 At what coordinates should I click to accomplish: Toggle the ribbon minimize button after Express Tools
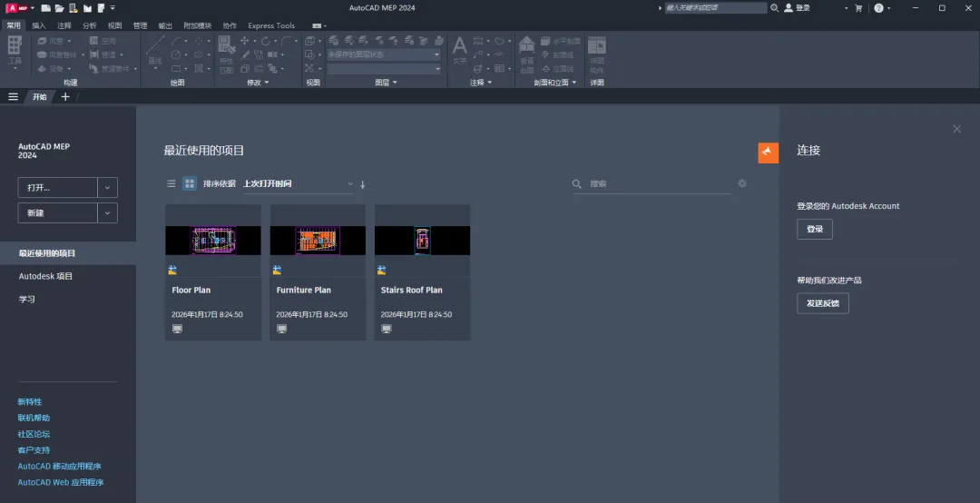[x=318, y=25]
